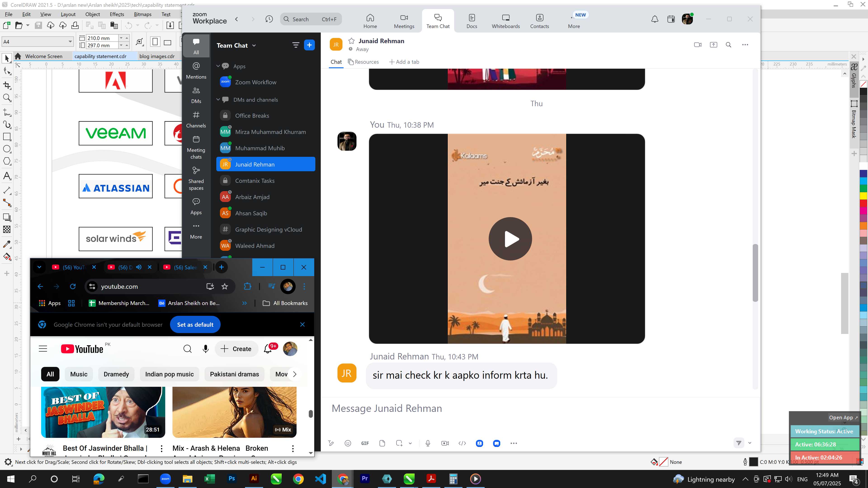
Task: Click new chat plus button in Team Chat
Action: click(x=309, y=45)
